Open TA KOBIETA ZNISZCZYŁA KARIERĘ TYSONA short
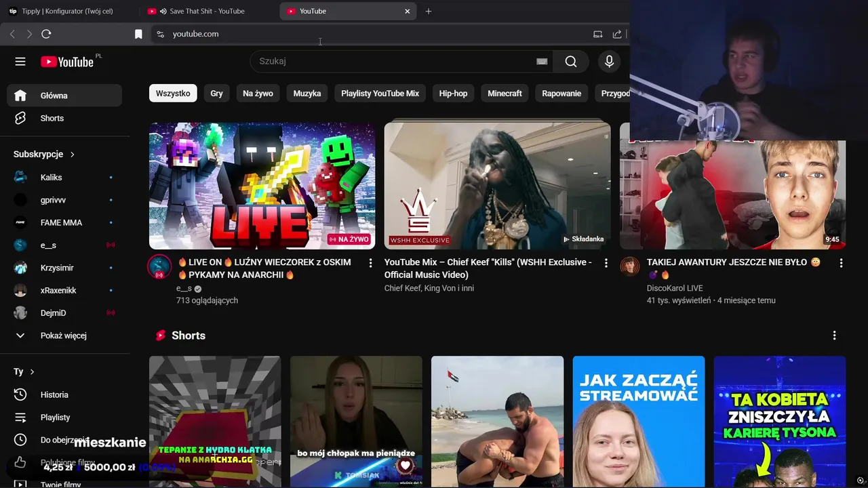868x488 pixels. coord(780,422)
